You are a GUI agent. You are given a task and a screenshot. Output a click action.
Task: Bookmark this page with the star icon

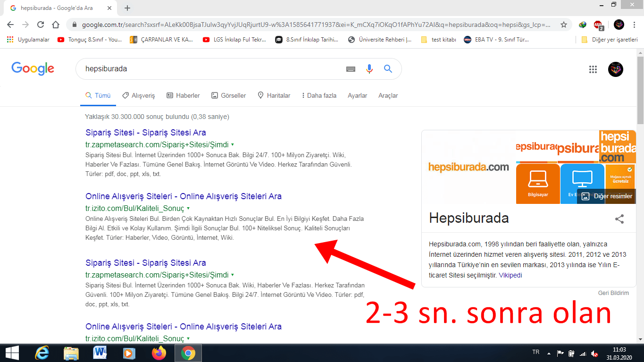tap(563, 25)
